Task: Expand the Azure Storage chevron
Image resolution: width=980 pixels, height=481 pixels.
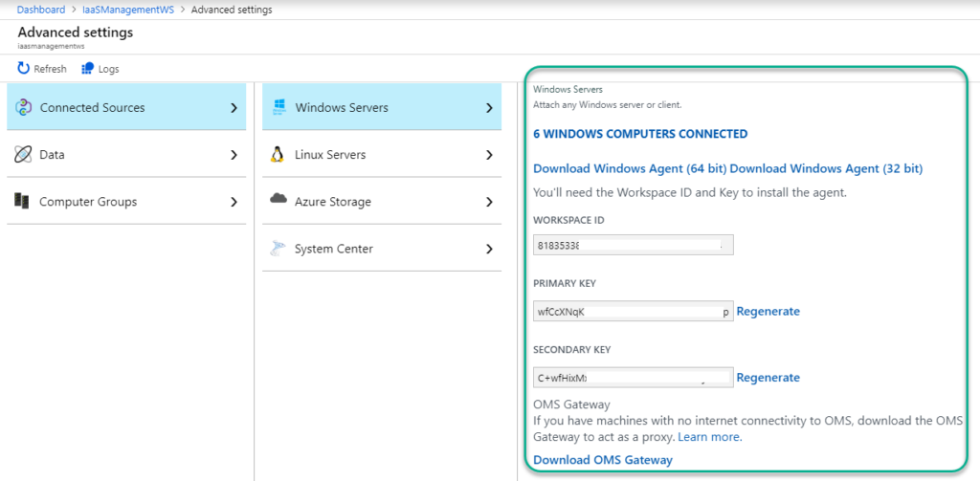Action: click(x=489, y=202)
